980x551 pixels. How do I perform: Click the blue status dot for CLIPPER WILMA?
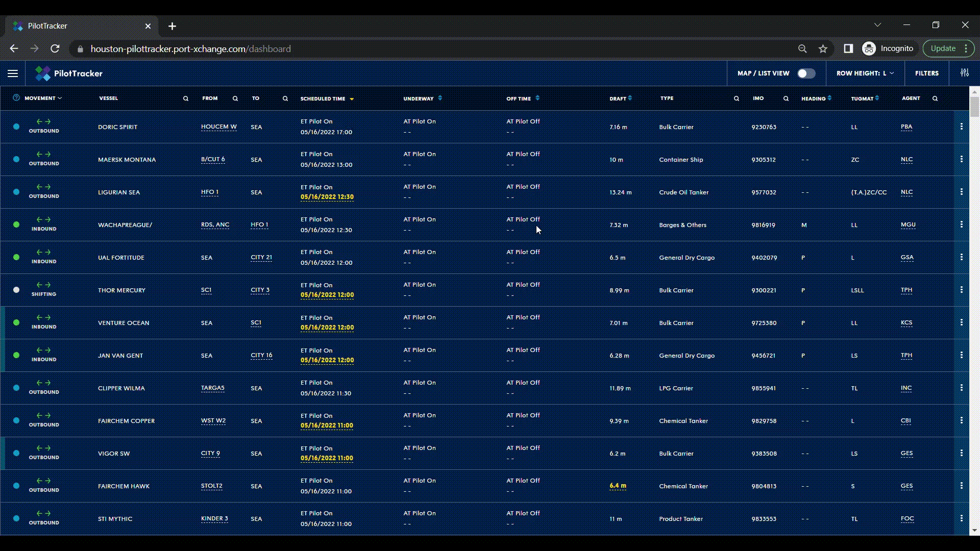click(16, 388)
